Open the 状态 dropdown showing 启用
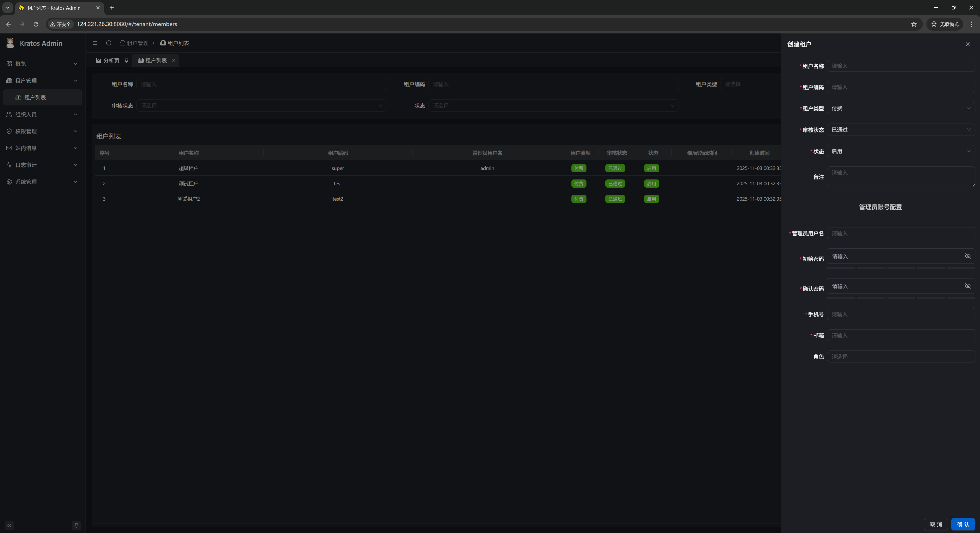The image size is (980, 533). coord(900,151)
